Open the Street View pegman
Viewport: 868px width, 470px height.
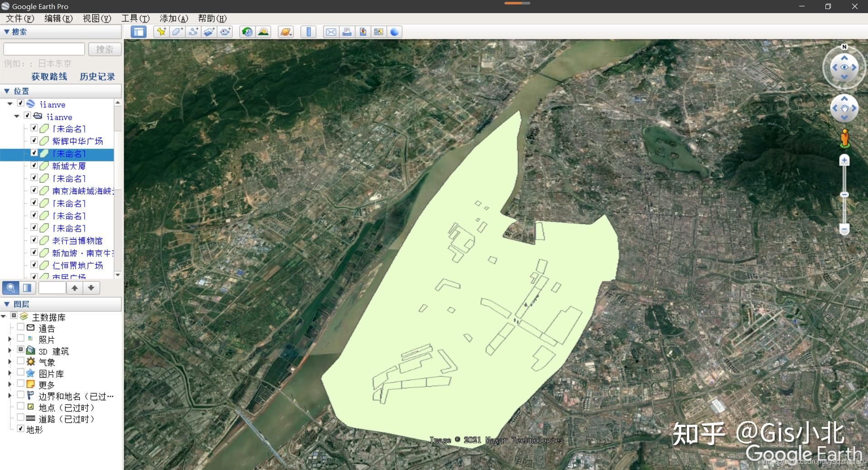pos(844,138)
